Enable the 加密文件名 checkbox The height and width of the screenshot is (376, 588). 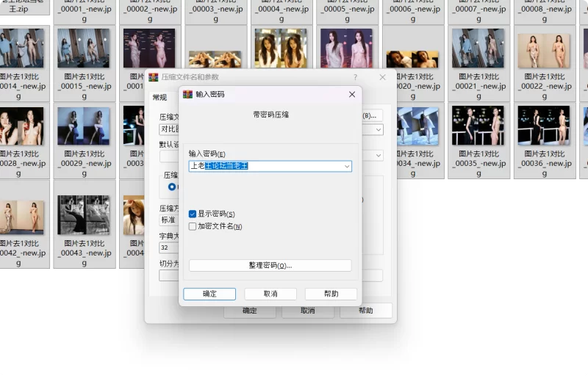(x=193, y=226)
